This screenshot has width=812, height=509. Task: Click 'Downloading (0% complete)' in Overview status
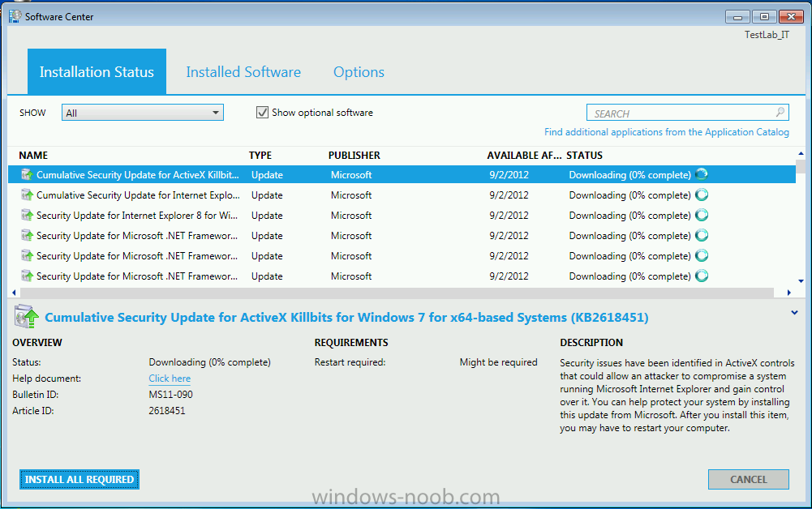click(210, 362)
